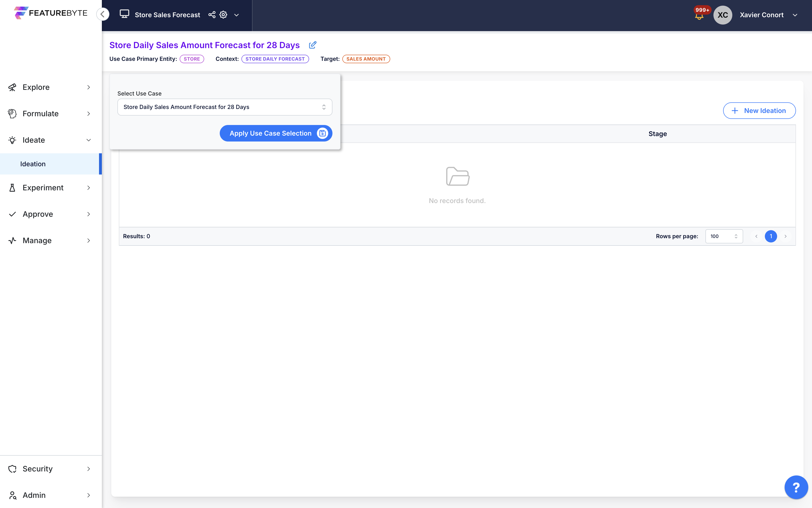Expand the catalog dropdown chevron in the header
The width and height of the screenshot is (812, 508).
pos(236,15)
